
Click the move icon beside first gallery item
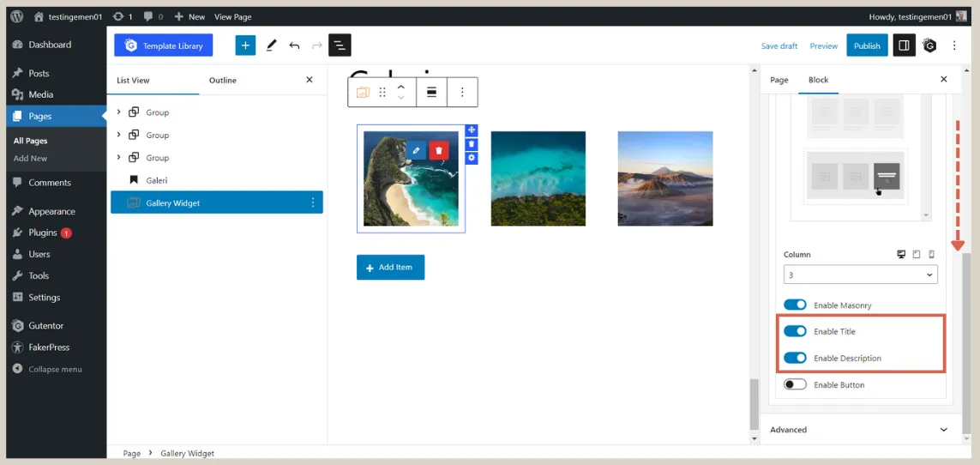click(x=472, y=130)
